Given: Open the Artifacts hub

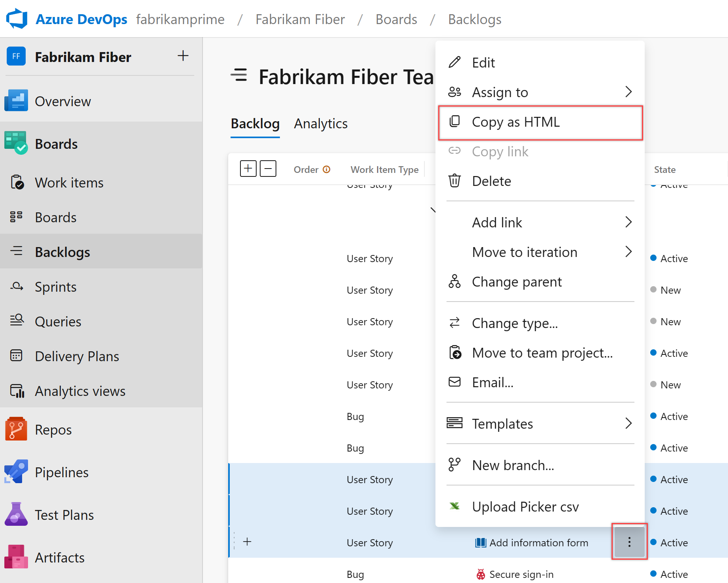Looking at the screenshot, I should (59, 557).
